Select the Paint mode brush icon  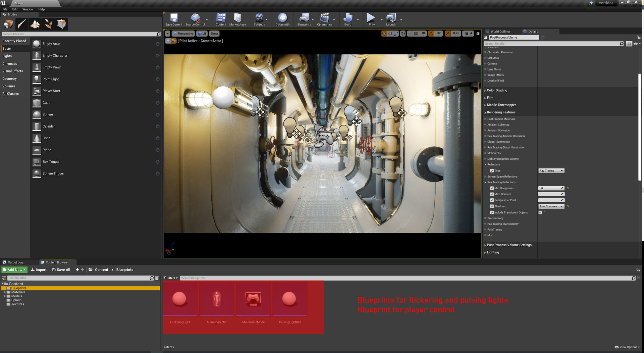tap(22, 24)
